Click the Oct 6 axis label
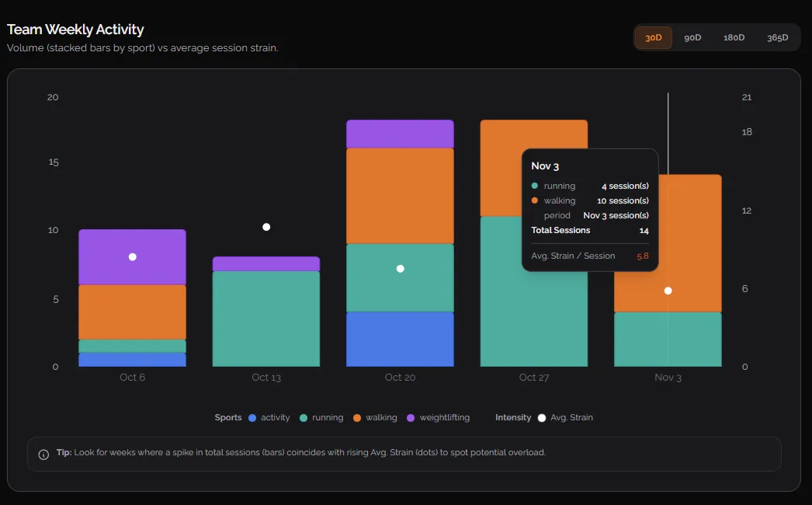 coord(132,377)
